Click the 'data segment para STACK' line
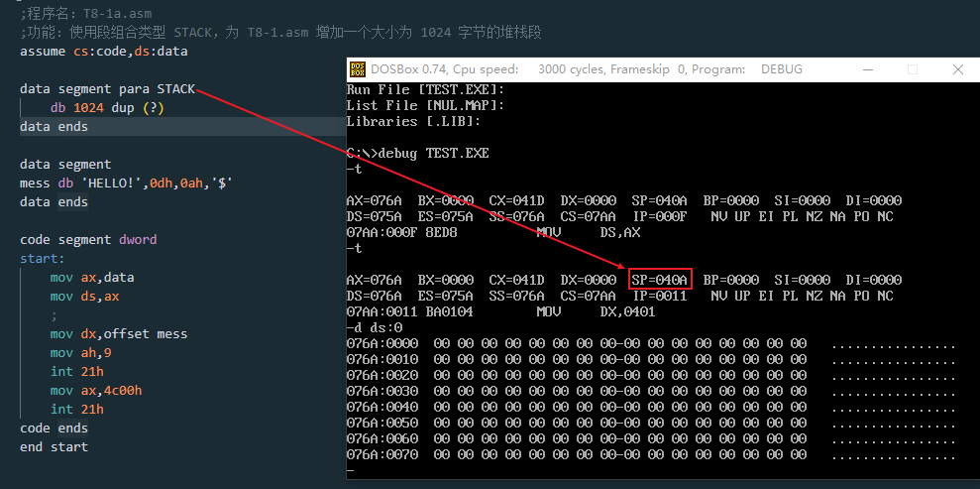Image resolution: width=980 pixels, height=489 pixels. pyautogui.click(x=107, y=89)
